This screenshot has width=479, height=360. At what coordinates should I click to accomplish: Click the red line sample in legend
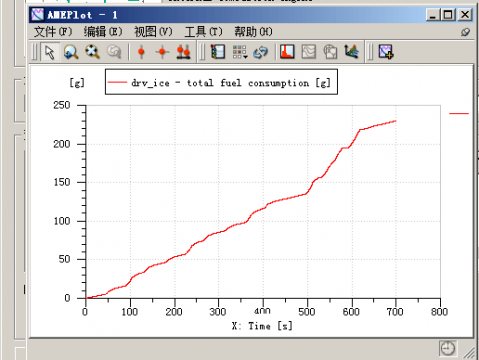117,82
